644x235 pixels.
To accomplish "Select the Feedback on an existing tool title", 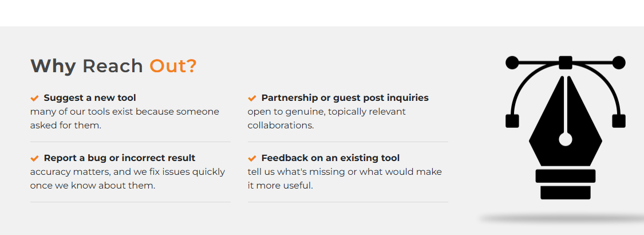I will pyautogui.click(x=330, y=158).
